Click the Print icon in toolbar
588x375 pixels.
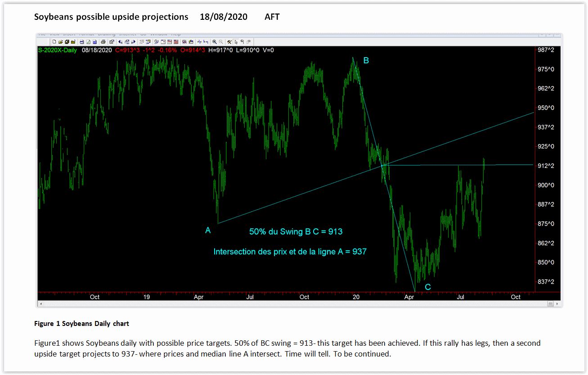pos(103,41)
